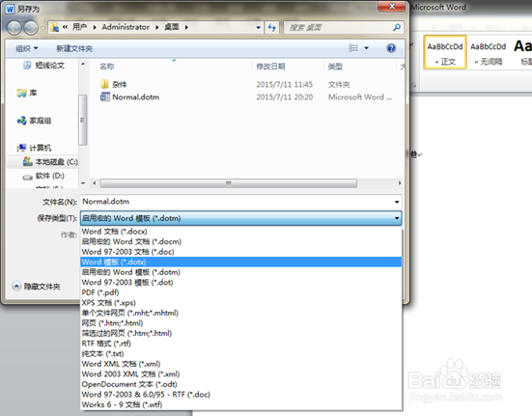532x416 pixels.
Task: Open the 组织 dropdown menu
Action: coord(26,48)
